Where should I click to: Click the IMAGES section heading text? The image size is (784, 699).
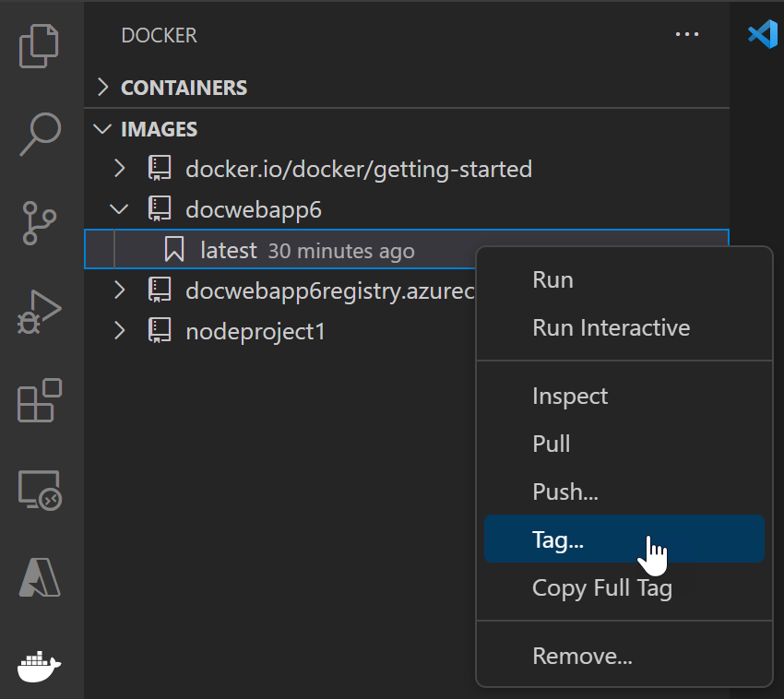tap(159, 129)
